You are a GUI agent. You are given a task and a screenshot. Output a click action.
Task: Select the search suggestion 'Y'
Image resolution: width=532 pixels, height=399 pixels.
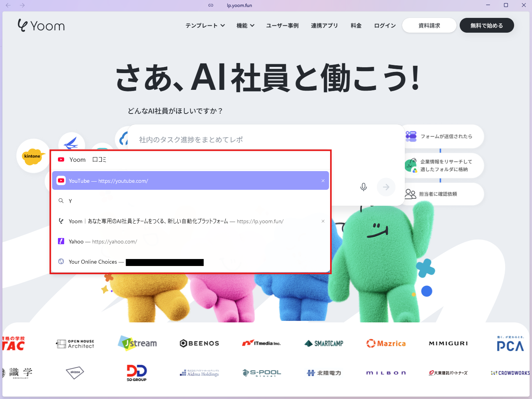(x=191, y=201)
